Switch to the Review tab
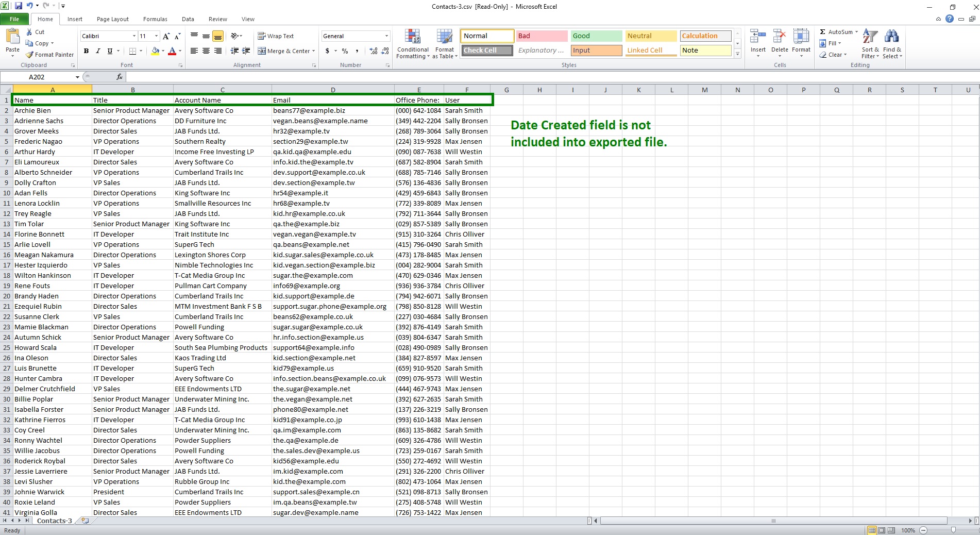This screenshot has width=980, height=535. click(x=218, y=19)
